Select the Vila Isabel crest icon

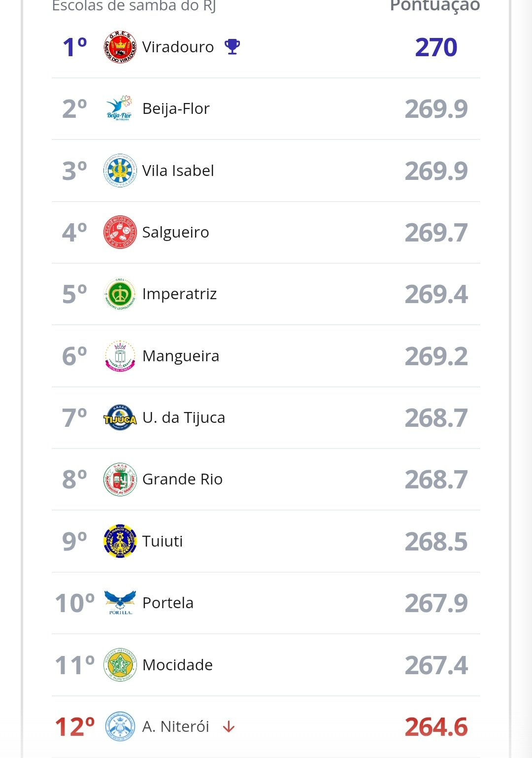tap(120, 171)
